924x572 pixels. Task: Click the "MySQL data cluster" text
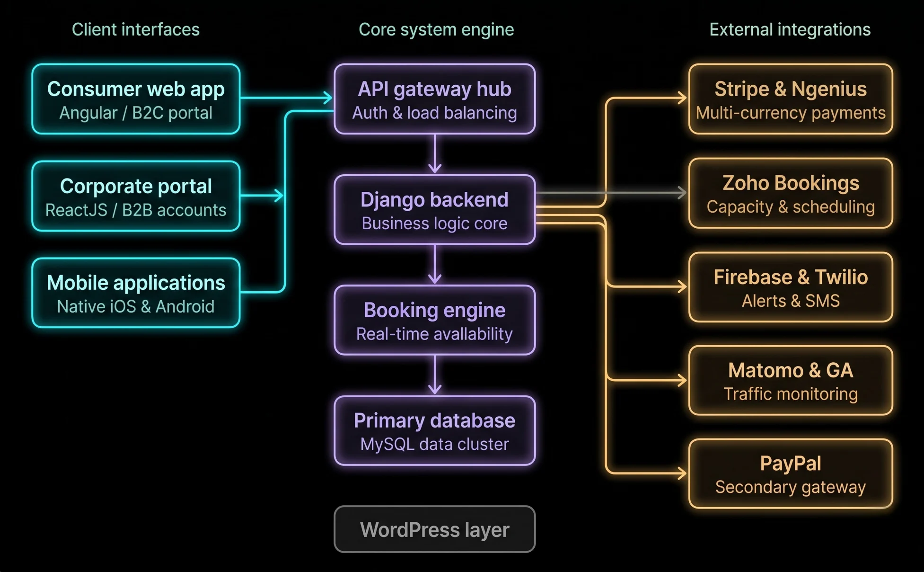[x=434, y=445]
